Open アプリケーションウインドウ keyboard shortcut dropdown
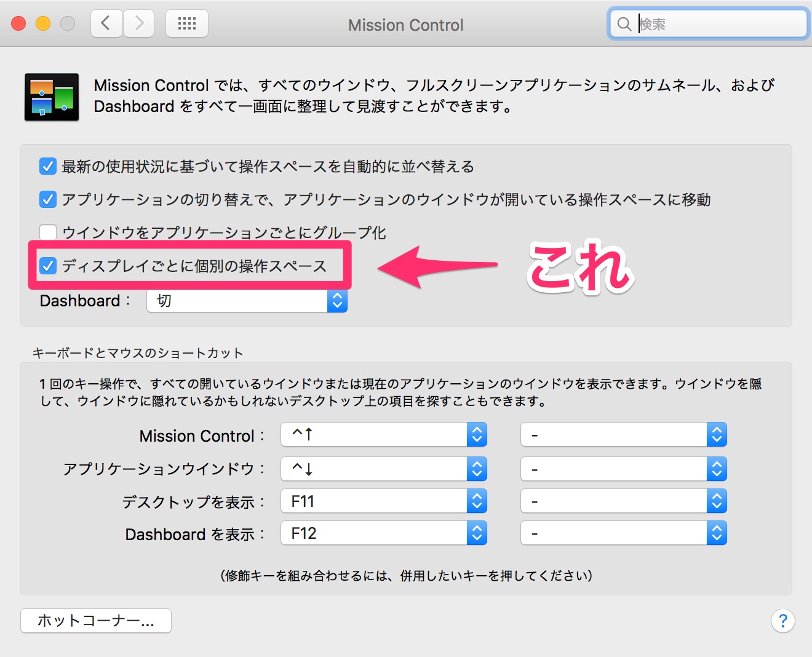The height and width of the screenshot is (657, 812). pos(383,469)
